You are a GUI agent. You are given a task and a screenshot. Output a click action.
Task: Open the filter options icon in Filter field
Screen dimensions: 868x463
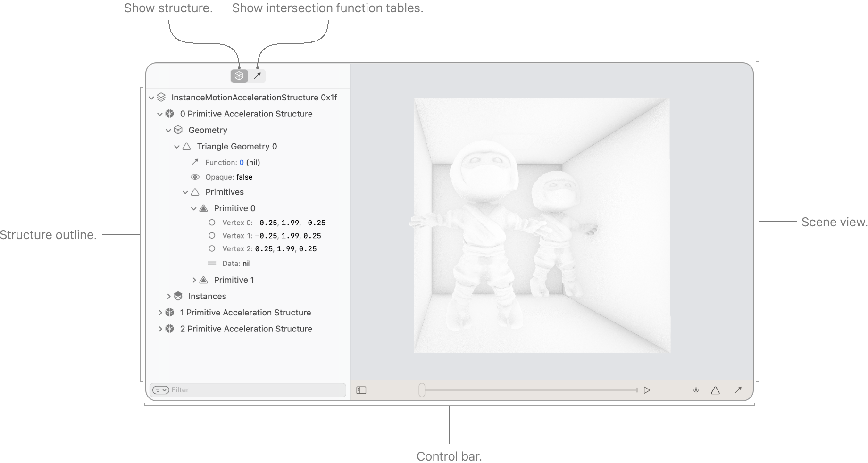coord(160,390)
